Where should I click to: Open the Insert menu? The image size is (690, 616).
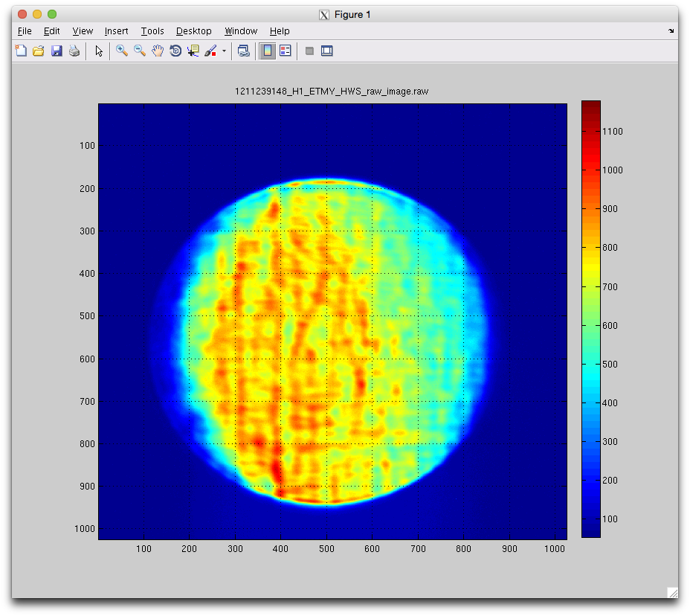click(x=116, y=31)
